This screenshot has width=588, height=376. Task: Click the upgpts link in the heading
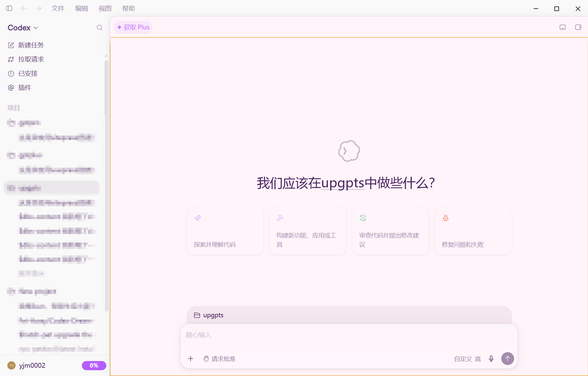coord(342,183)
